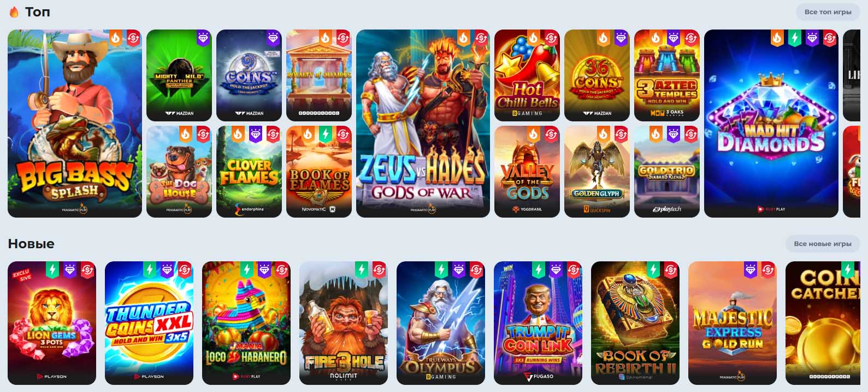Open the Book of Rebirth II game
This screenshot has height=392, width=868.
click(635, 323)
